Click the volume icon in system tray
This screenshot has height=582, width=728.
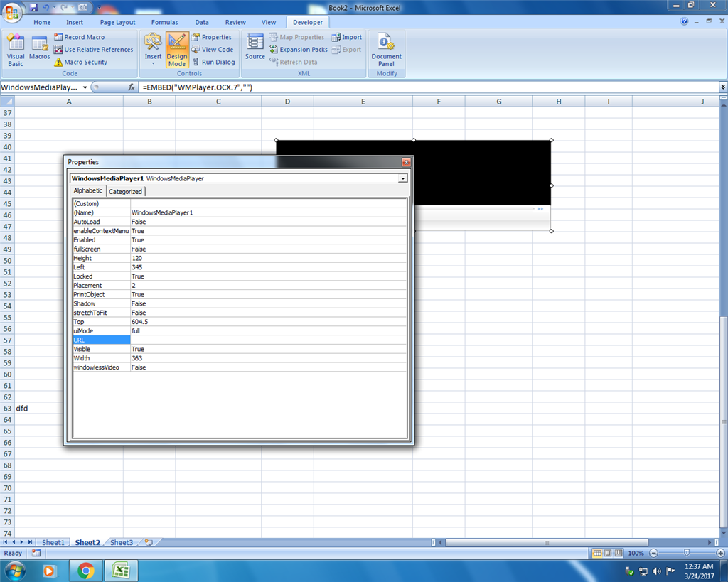pos(656,571)
